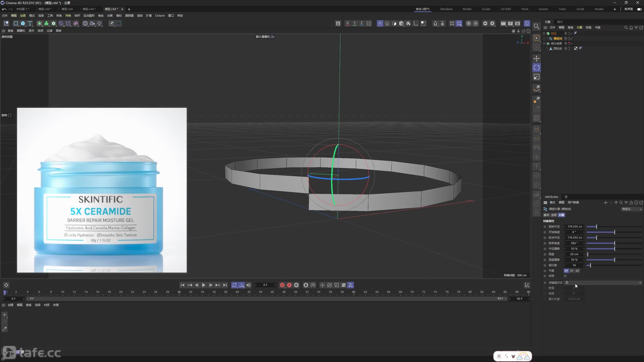Select Polygons mode icon in toolbar

click(x=394, y=23)
